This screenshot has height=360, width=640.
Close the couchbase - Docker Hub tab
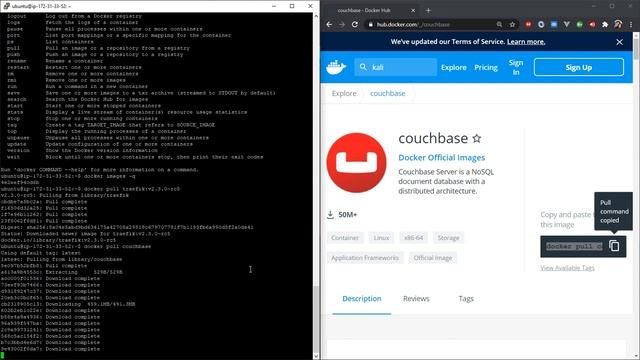click(x=413, y=10)
